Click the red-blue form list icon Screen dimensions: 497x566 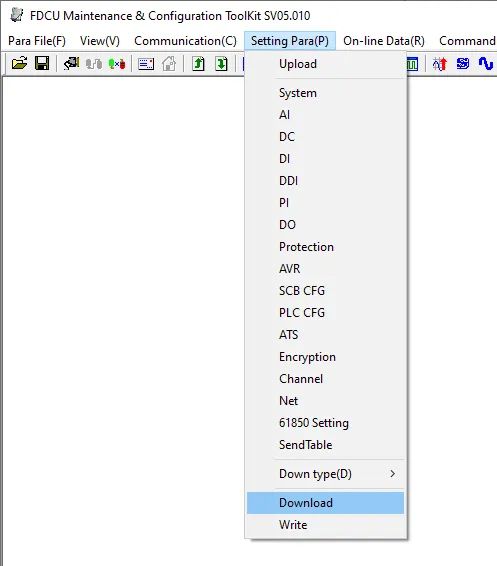[146, 64]
